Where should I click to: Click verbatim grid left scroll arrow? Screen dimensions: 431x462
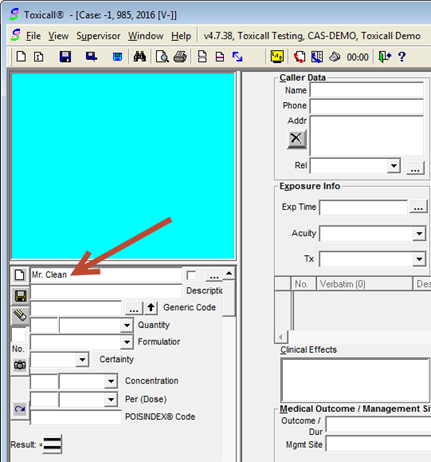point(281,337)
